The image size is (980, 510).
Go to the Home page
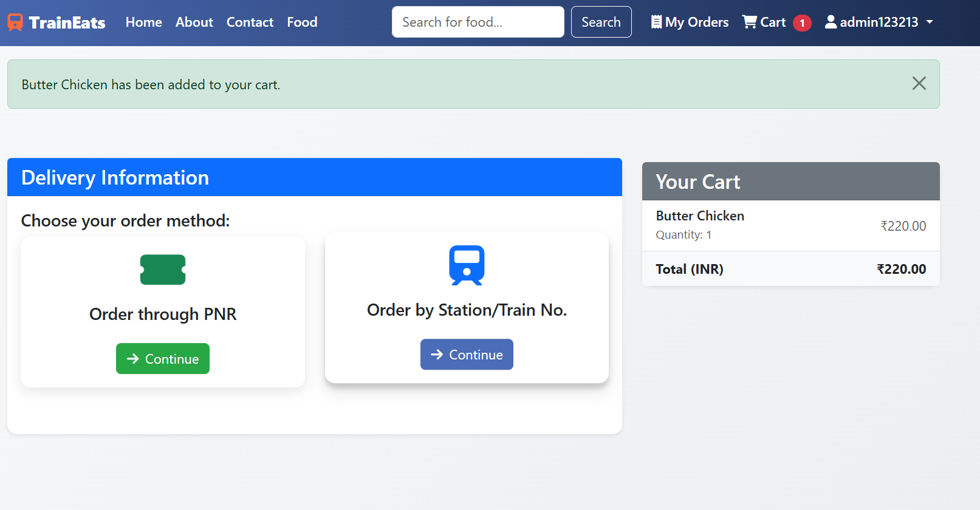pos(144,22)
